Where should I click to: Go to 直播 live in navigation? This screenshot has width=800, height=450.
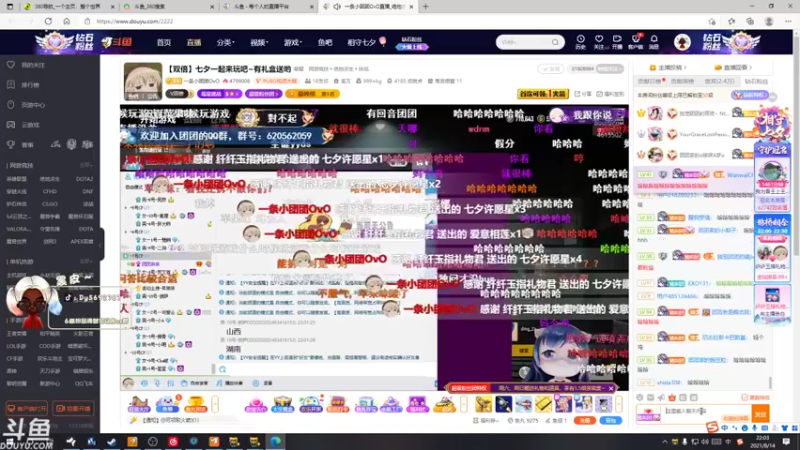[x=193, y=42]
